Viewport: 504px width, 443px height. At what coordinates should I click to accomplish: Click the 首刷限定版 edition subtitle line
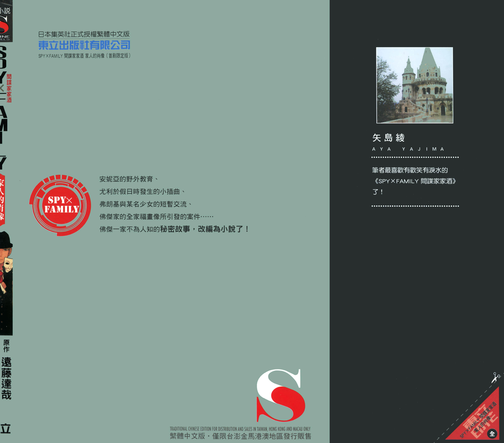[x=84, y=56]
